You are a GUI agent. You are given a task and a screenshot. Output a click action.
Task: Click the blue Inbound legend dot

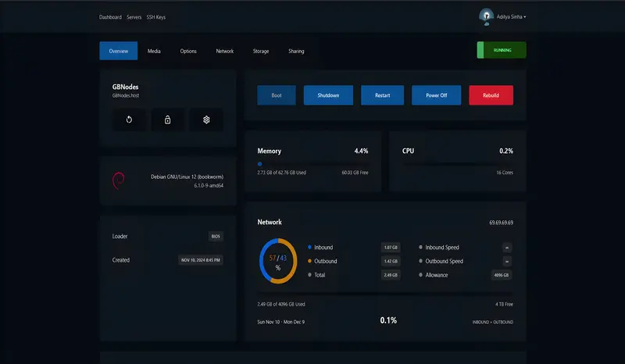point(309,247)
